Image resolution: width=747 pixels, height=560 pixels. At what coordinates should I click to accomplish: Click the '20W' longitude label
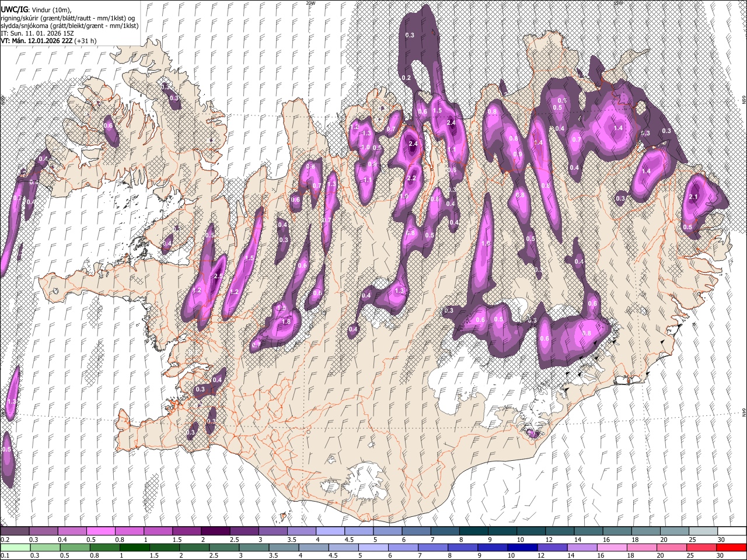click(310, 3)
